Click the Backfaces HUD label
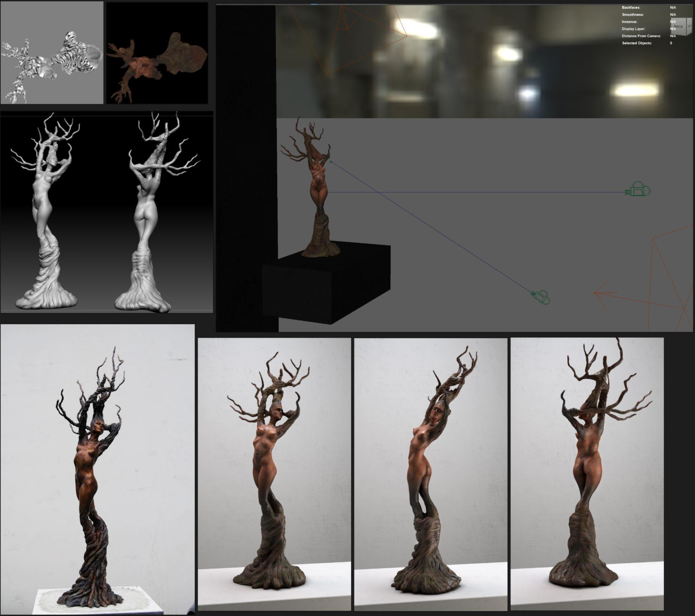This screenshot has width=695, height=616. pos(631,8)
